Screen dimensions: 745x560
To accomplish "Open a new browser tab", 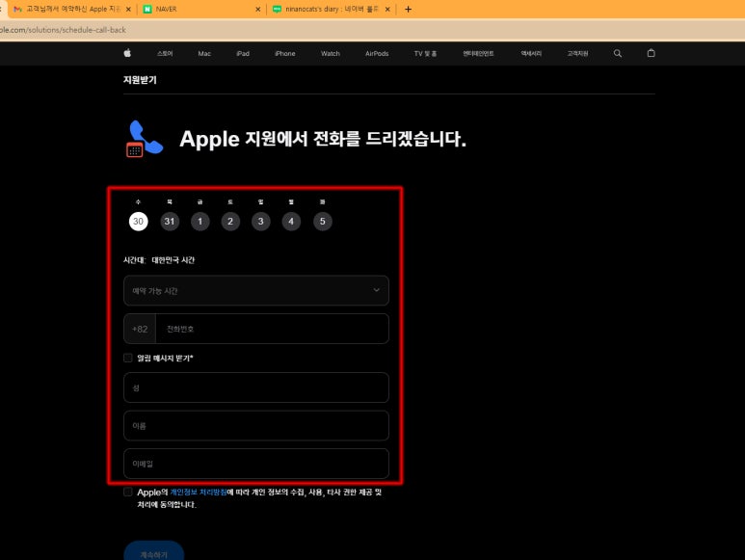I will click(408, 9).
